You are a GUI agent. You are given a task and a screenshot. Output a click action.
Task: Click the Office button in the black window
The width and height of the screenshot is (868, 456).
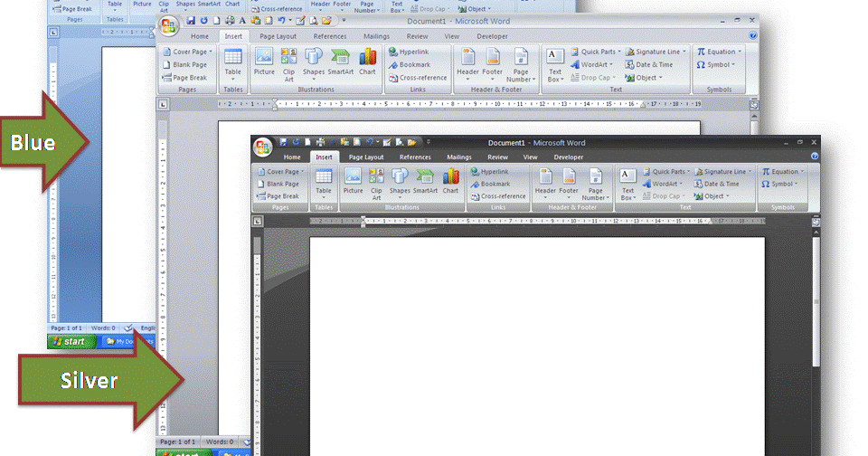[x=263, y=147]
